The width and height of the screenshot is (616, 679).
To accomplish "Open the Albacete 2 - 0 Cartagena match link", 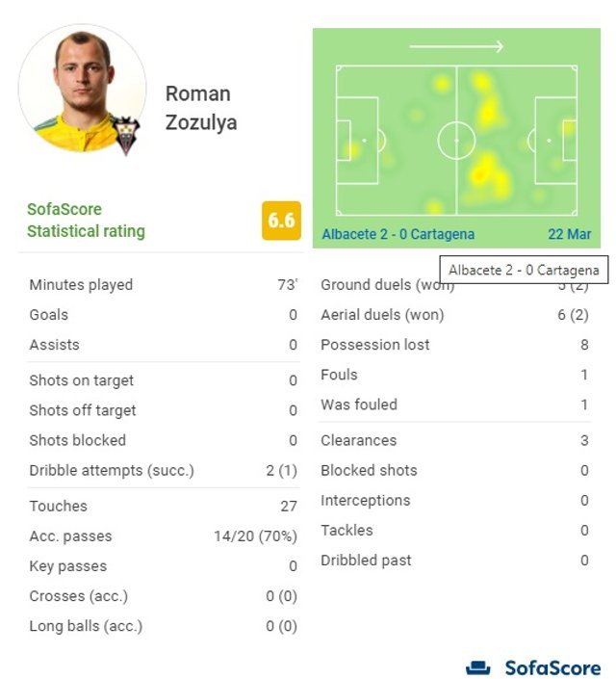I will click(x=398, y=234).
